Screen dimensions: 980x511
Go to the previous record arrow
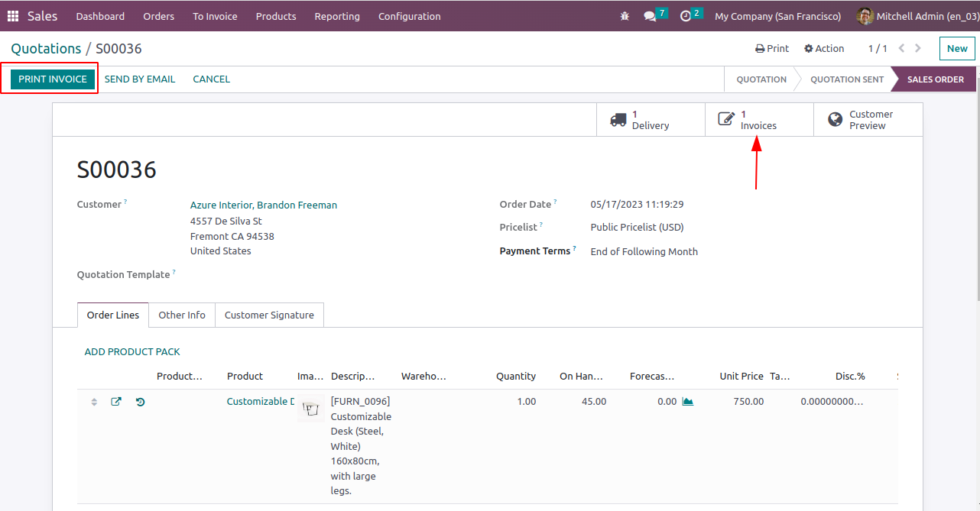point(901,48)
